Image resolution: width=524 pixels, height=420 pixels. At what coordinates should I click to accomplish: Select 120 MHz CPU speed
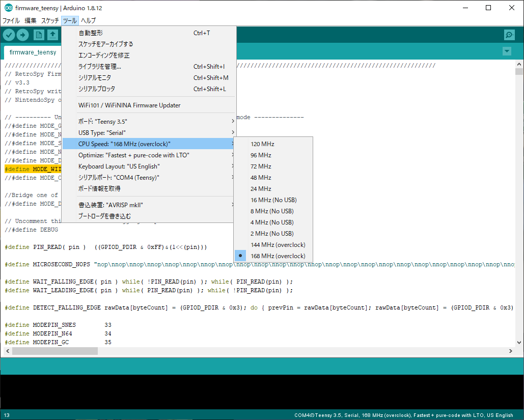click(273, 144)
